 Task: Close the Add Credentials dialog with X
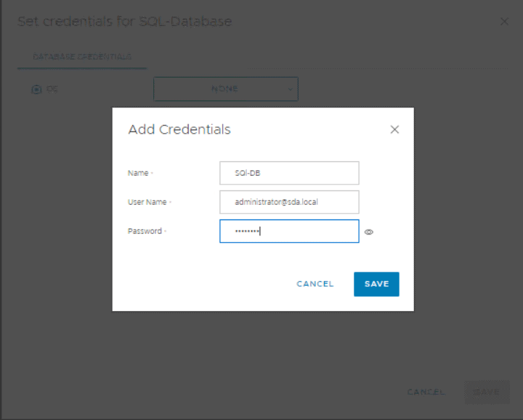click(394, 129)
